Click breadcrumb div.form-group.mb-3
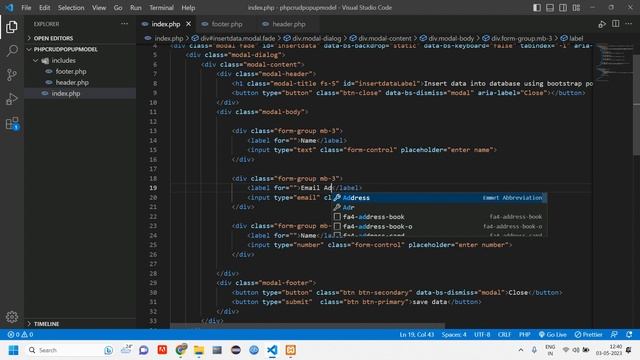640x360 pixels. point(517,38)
